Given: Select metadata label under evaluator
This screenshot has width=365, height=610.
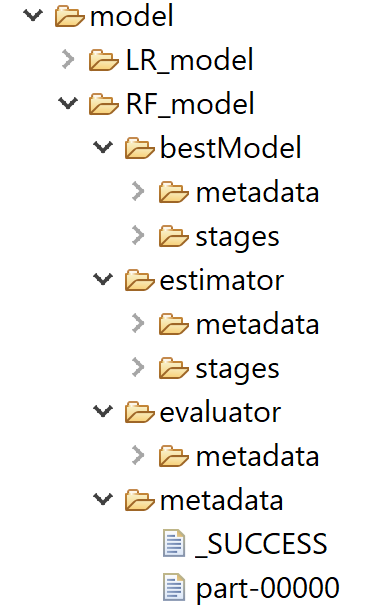Looking at the screenshot, I should point(258,456).
